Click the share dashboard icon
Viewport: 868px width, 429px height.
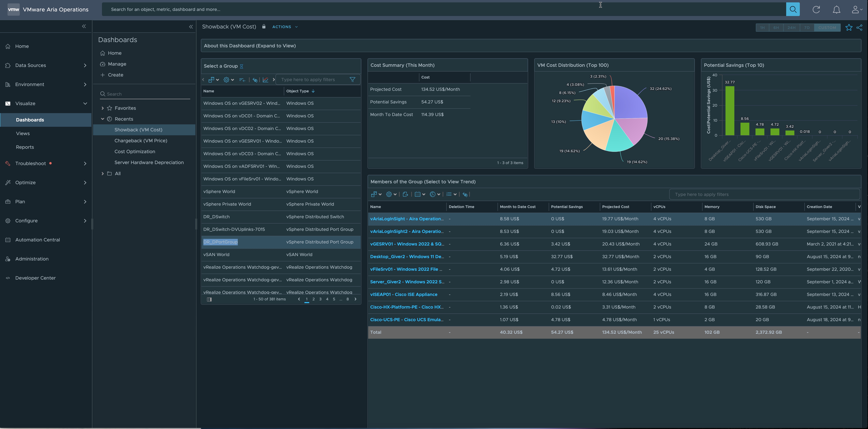[x=859, y=27]
